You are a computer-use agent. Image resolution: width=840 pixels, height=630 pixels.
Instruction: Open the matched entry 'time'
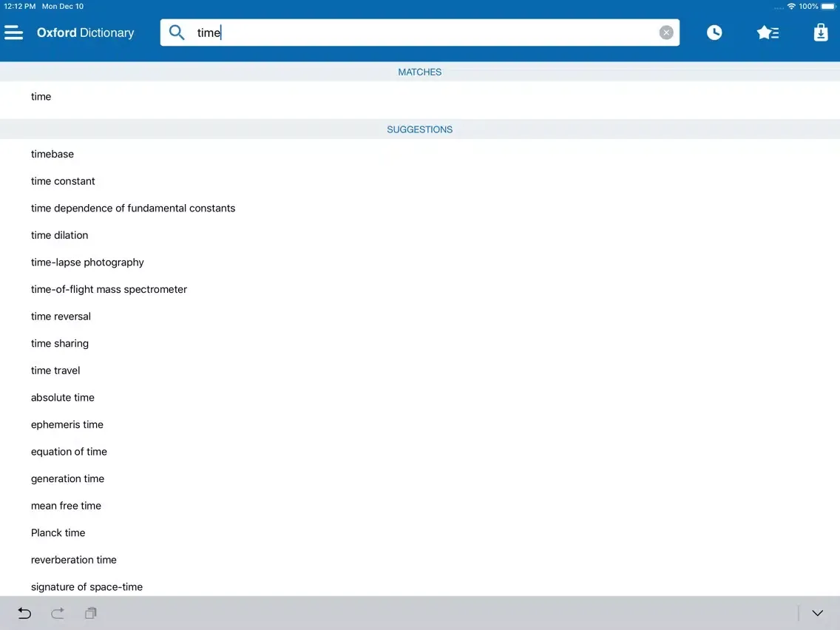420,96
